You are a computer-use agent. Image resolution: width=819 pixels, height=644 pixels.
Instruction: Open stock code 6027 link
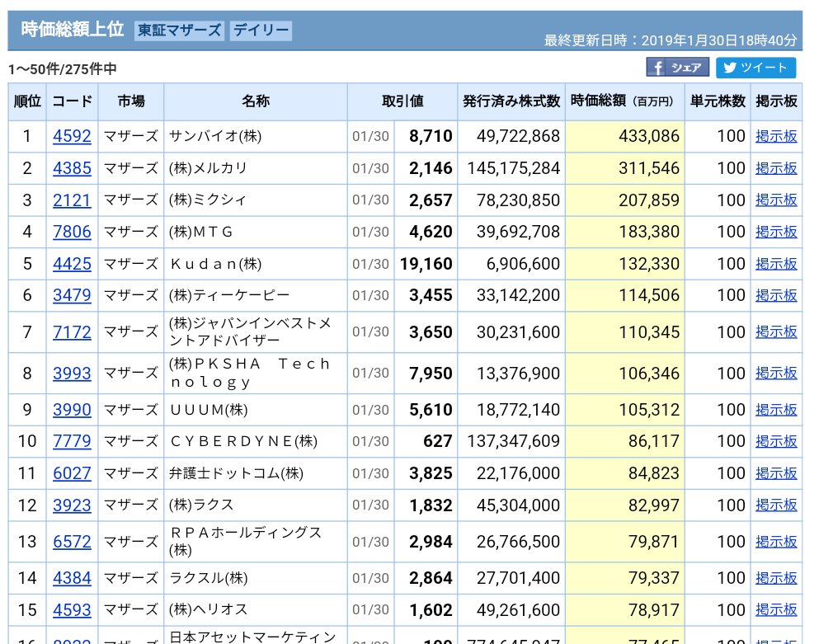click(x=72, y=473)
